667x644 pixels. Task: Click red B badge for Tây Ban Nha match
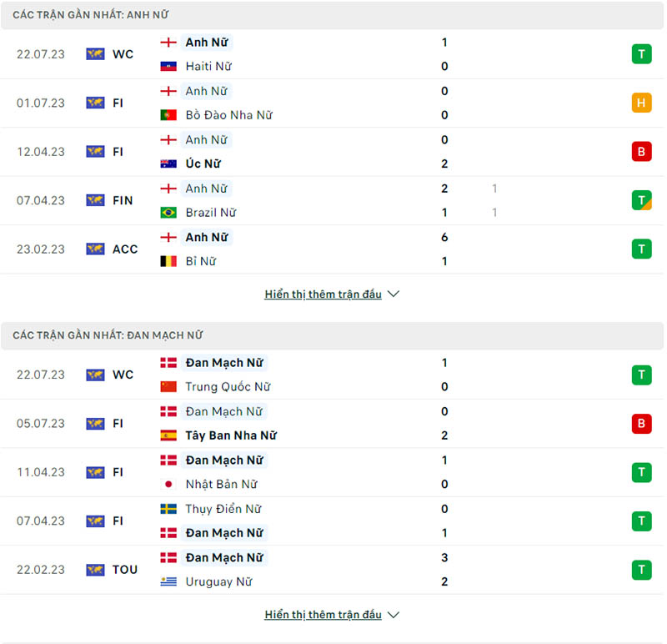[x=640, y=424]
